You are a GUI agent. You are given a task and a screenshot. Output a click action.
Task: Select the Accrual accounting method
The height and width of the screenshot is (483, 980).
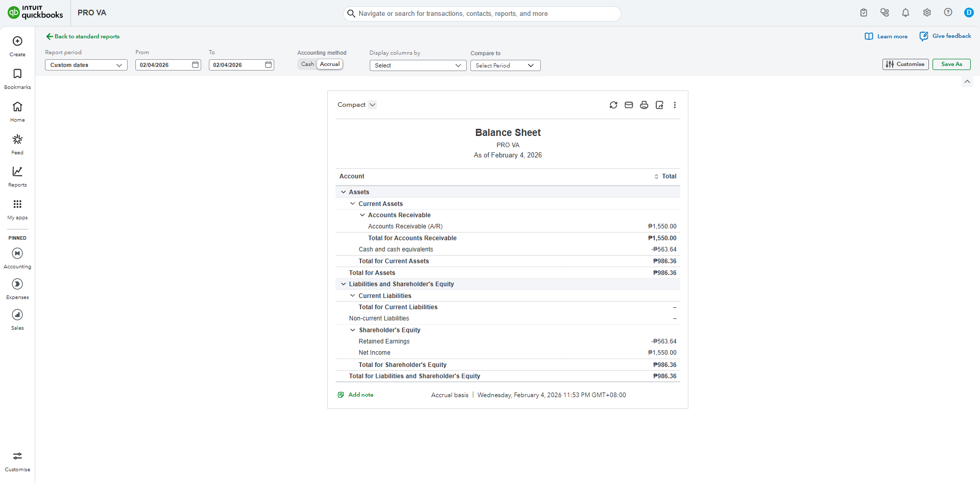click(330, 64)
